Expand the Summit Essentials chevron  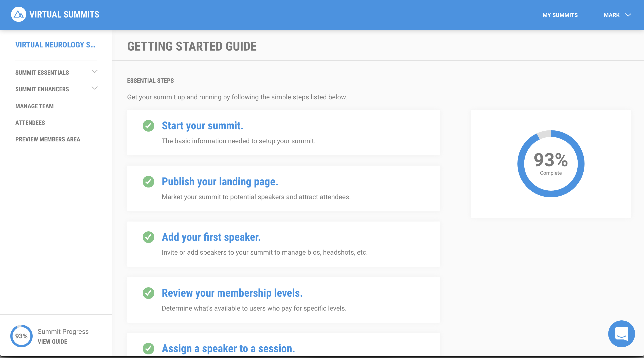(x=95, y=72)
